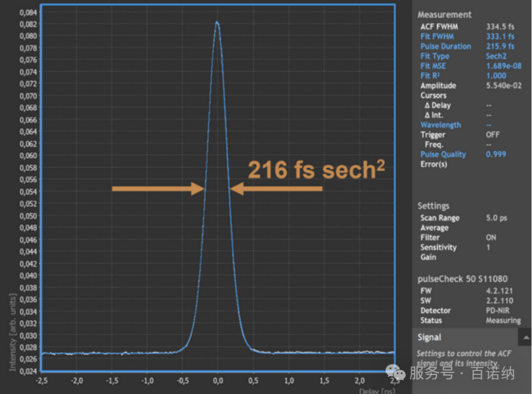Click the Fit MSE label

432,66
